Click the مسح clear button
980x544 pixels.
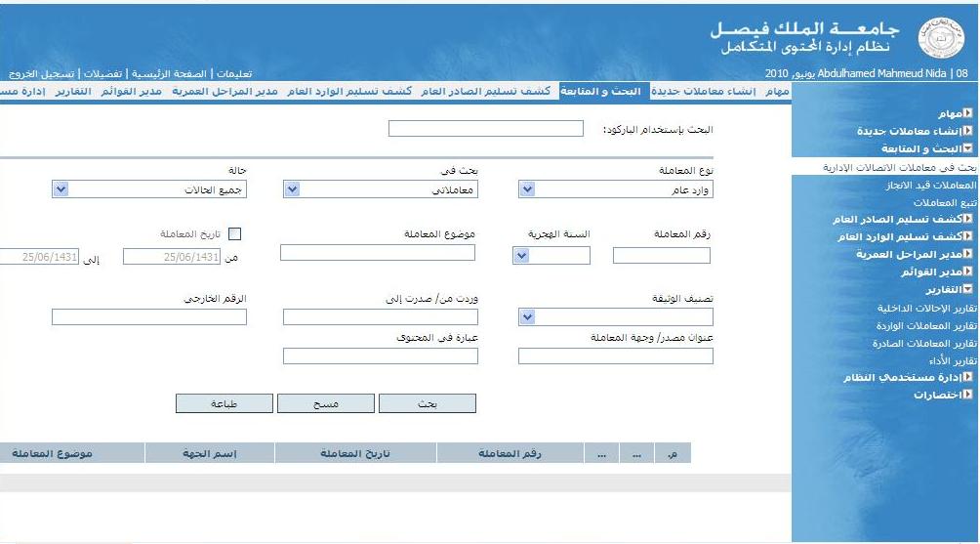tap(326, 403)
